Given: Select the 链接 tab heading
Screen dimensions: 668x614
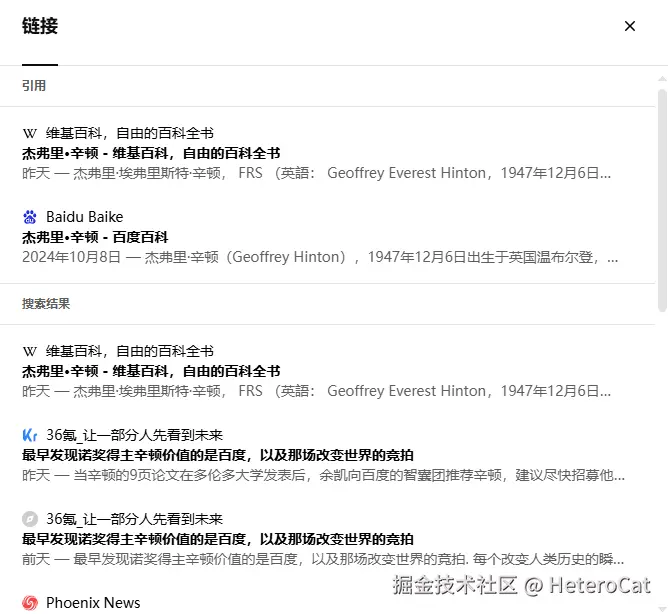Looking at the screenshot, I should (40, 26).
